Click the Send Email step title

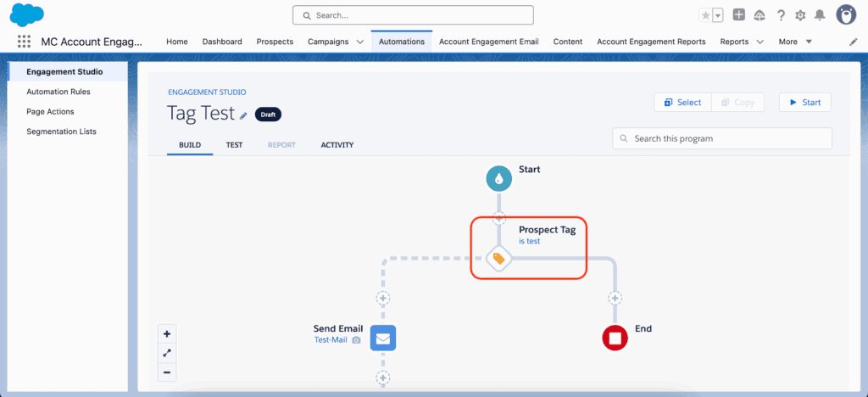338,328
